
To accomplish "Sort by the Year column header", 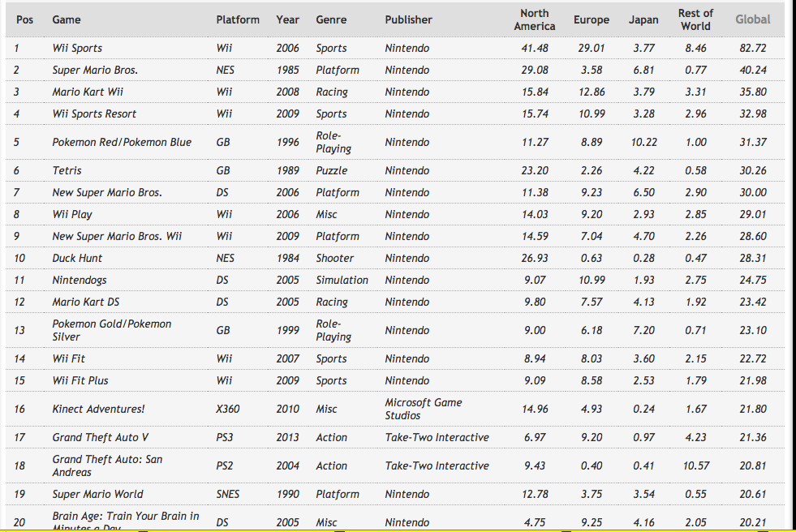I will 287,19.
